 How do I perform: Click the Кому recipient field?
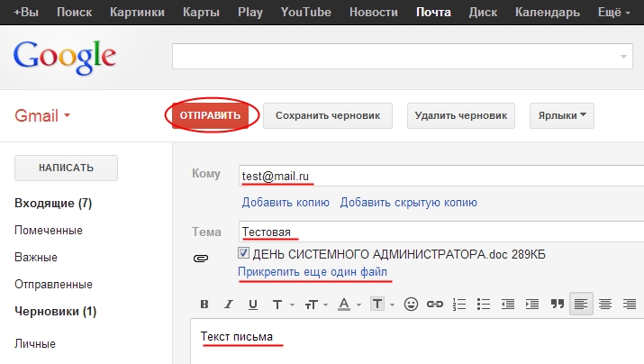pos(441,176)
